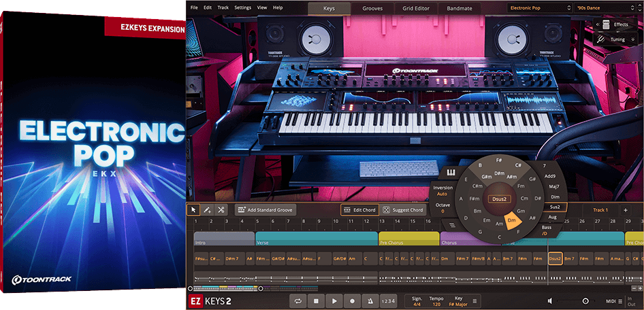Screen dimensions: 644x310
Task: Select the Pre Chorus block at bar 13
Action: click(408, 239)
